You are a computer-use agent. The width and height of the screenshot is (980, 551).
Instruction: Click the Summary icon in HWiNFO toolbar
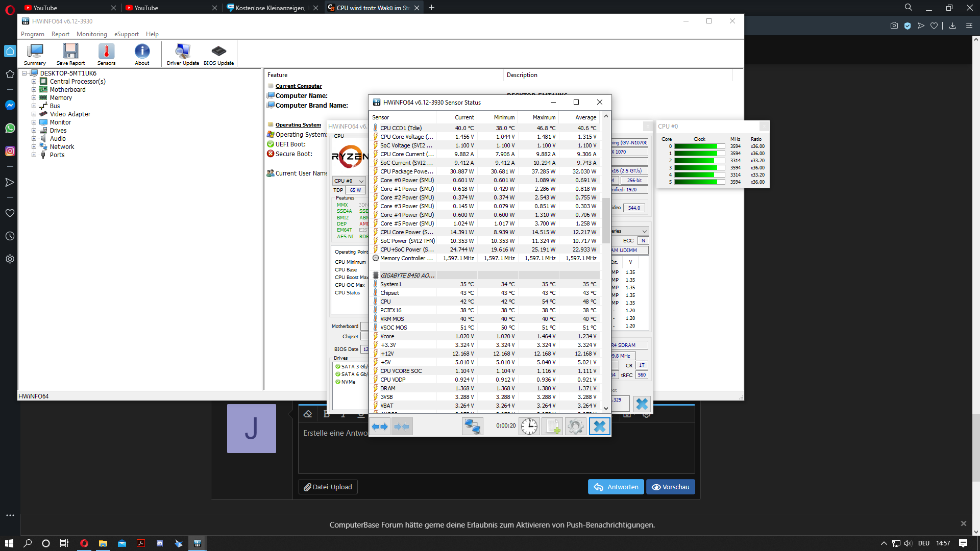[x=35, y=54]
